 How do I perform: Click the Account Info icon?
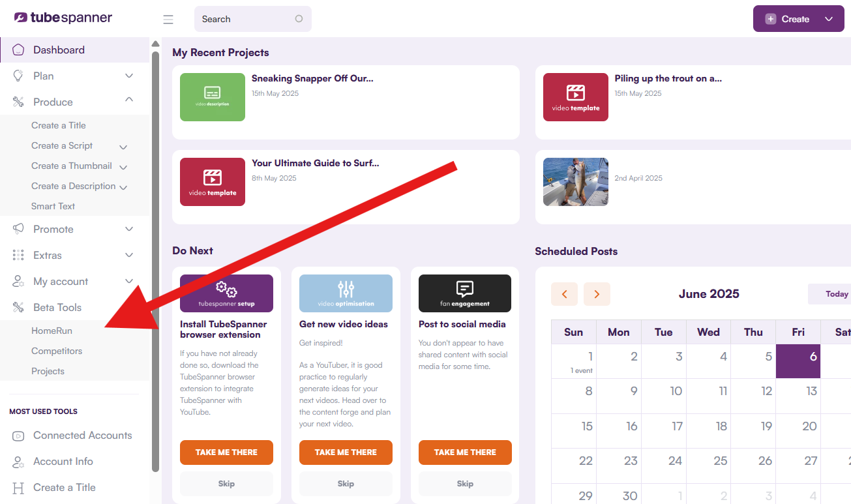[x=18, y=462]
